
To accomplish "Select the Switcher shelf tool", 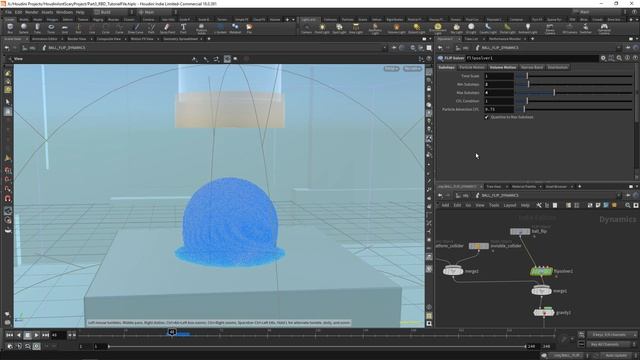I will 585,28.
